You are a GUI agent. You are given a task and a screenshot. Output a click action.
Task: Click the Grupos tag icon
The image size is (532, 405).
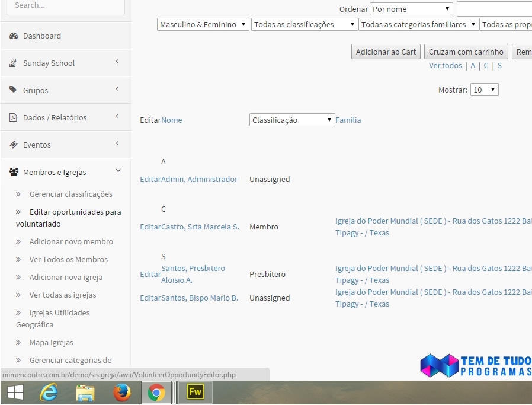[x=14, y=90]
